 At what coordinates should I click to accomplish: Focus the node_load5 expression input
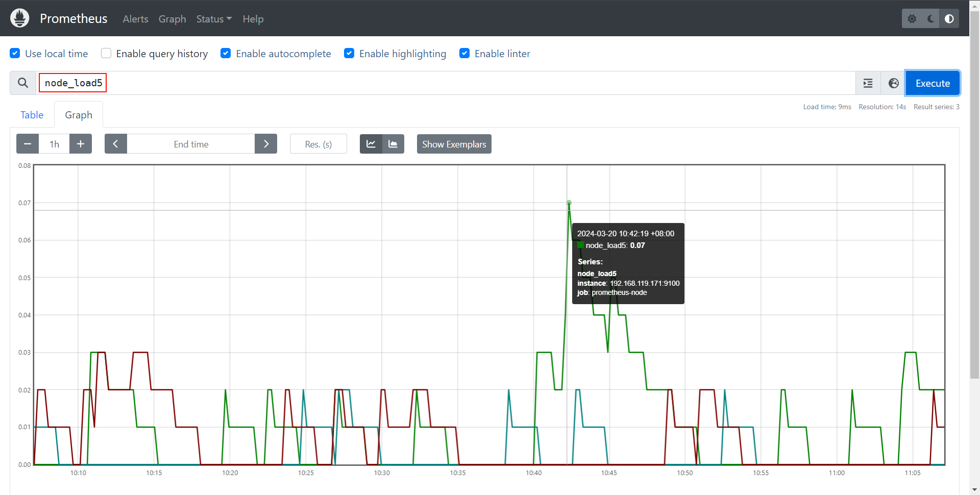point(445,83)
